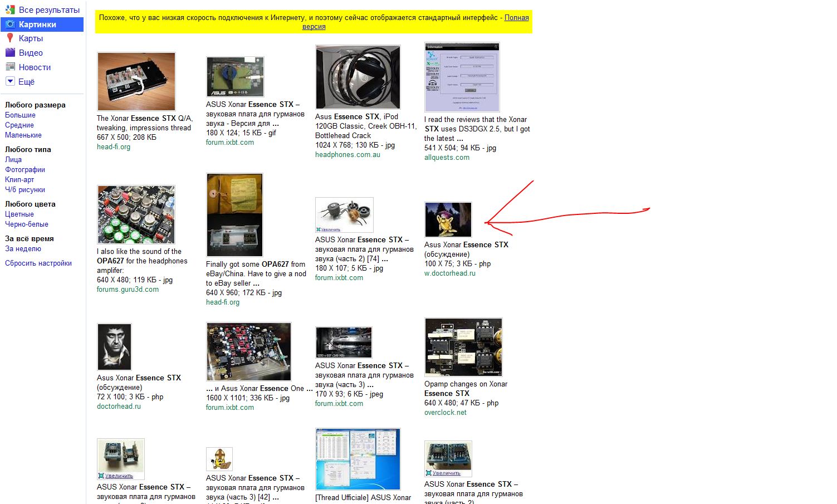Screen dimensions: 837x504
Task: Show only Цветные images
Action: pyautogui.click(x=19, y=214)
